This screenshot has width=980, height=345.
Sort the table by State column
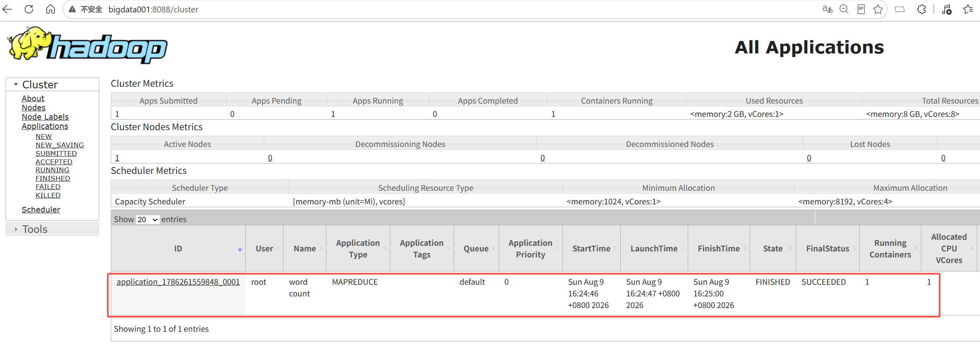[773, 249]
